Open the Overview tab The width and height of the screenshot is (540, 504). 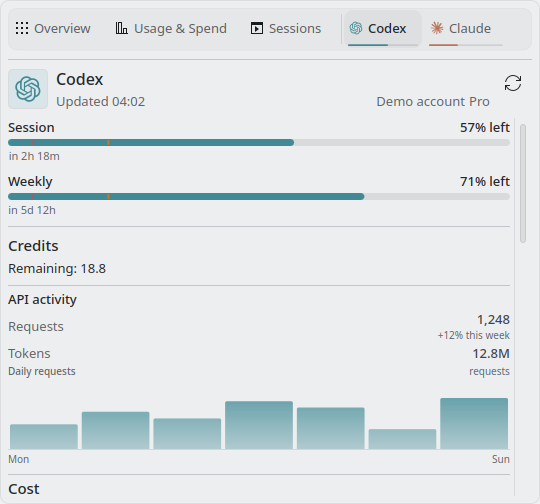click(x=53, y=29)
